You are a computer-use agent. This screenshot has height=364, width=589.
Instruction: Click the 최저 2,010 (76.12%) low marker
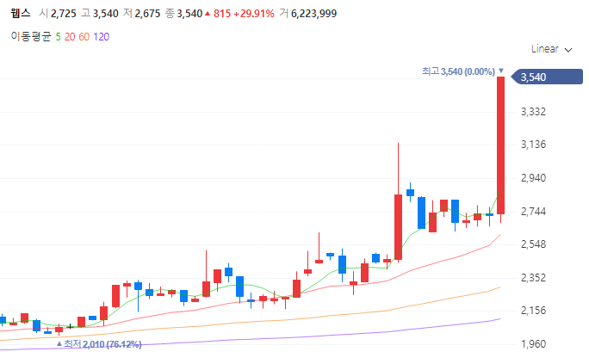coord(99,344)
